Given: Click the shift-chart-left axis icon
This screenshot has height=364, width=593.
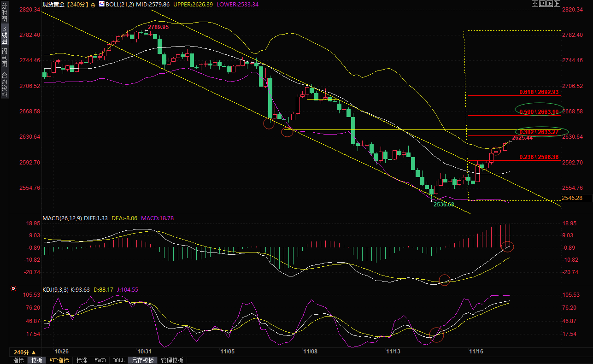Looking at the screenshot, I should point(542,4).
